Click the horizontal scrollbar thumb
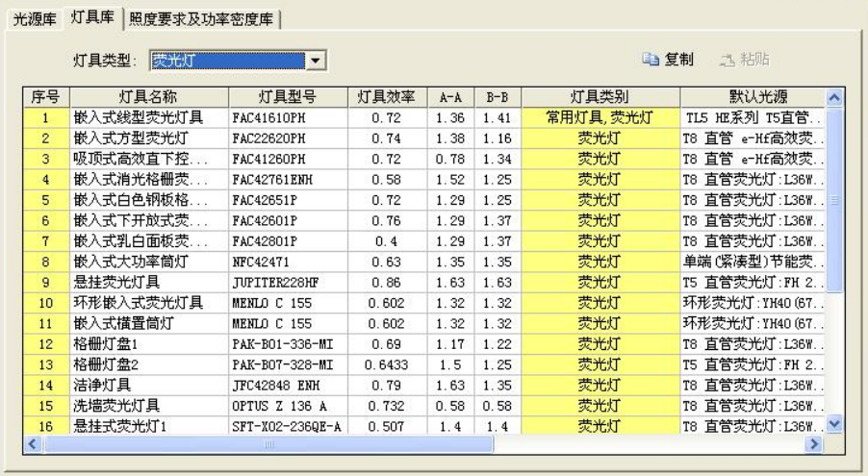Viewport: 868px width, 476px height. (x=268, y=444)
